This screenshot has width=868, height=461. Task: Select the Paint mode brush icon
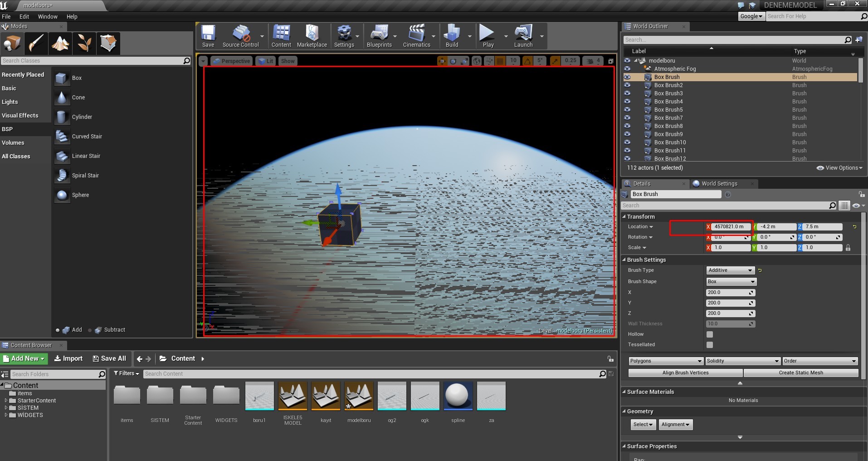pyautogui.click(x=36, y=44)
